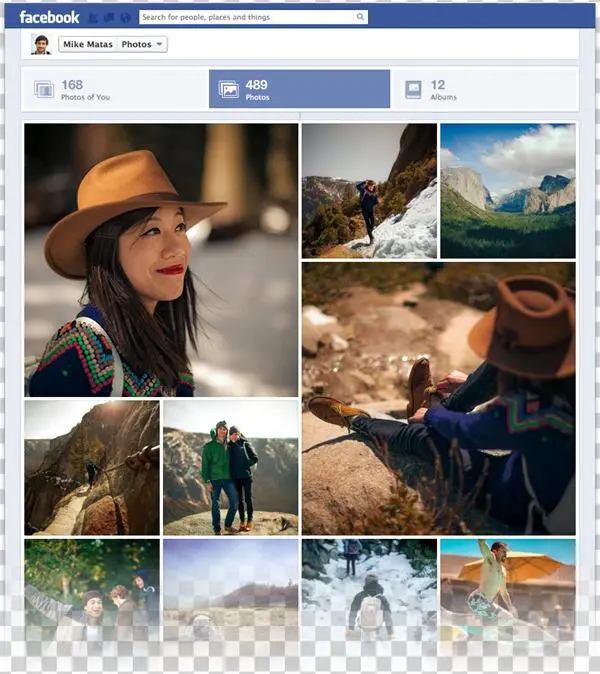Open the photo with orange umbrella
Screen dimensions: 600x674
pos(508,588)
